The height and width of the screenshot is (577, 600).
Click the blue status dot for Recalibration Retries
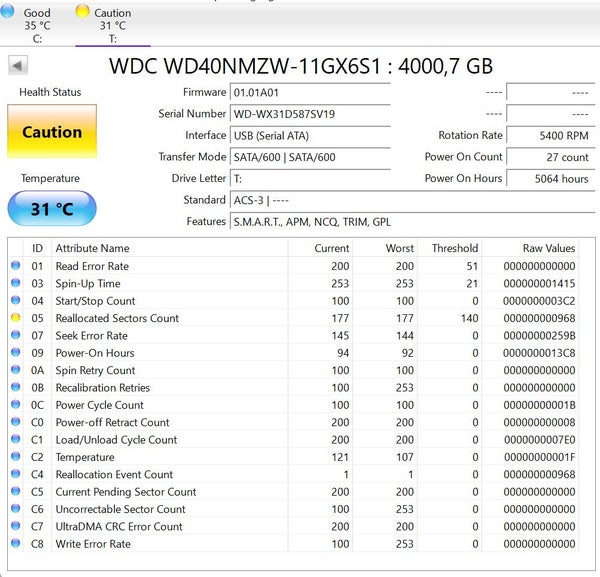pos(16,386)
